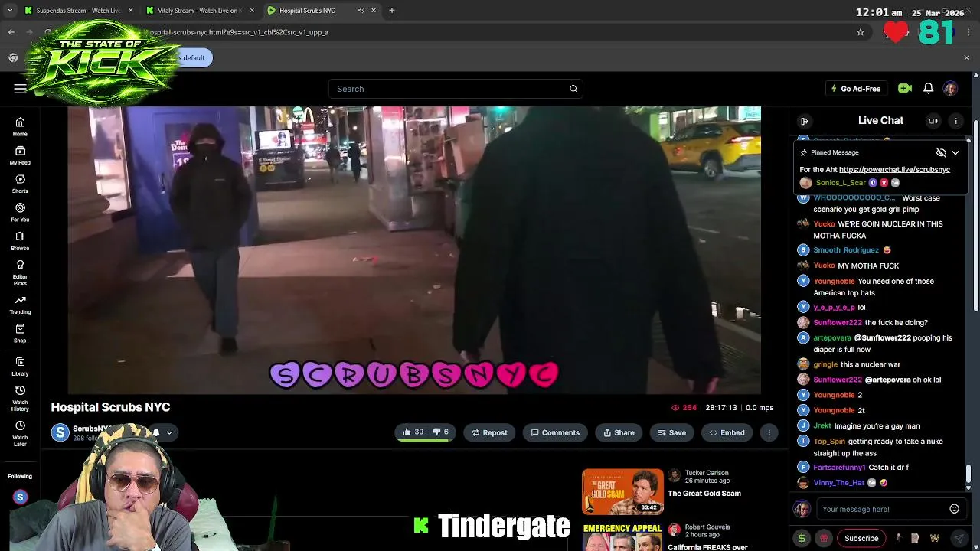Dislike the stream showing 6 dislikes

[441, 432]
